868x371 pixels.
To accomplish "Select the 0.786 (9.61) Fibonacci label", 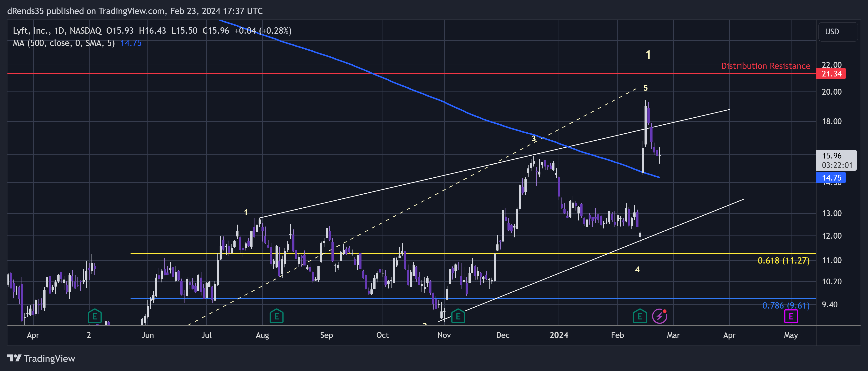I will (x=786, y=305).
